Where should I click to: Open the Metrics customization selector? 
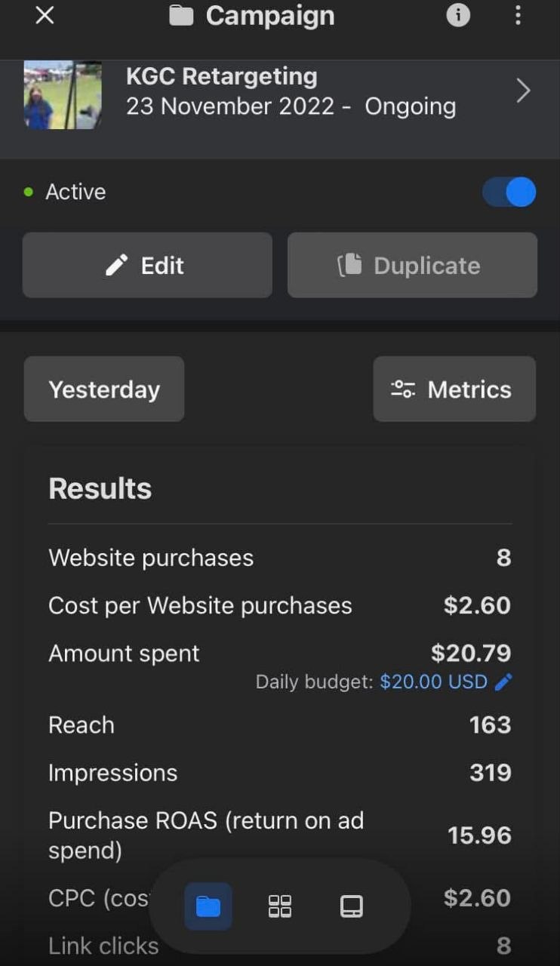[454, 389]
